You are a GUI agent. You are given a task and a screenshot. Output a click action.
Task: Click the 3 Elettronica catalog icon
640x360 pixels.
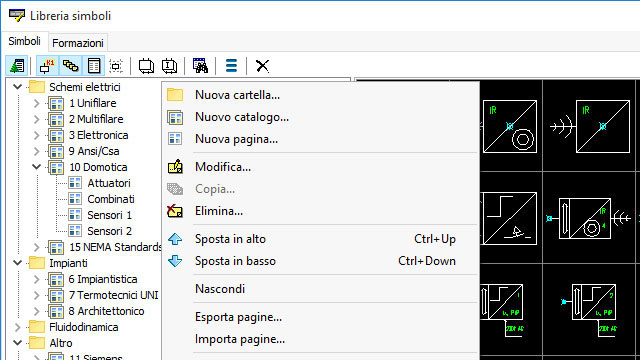pos(56,136)
